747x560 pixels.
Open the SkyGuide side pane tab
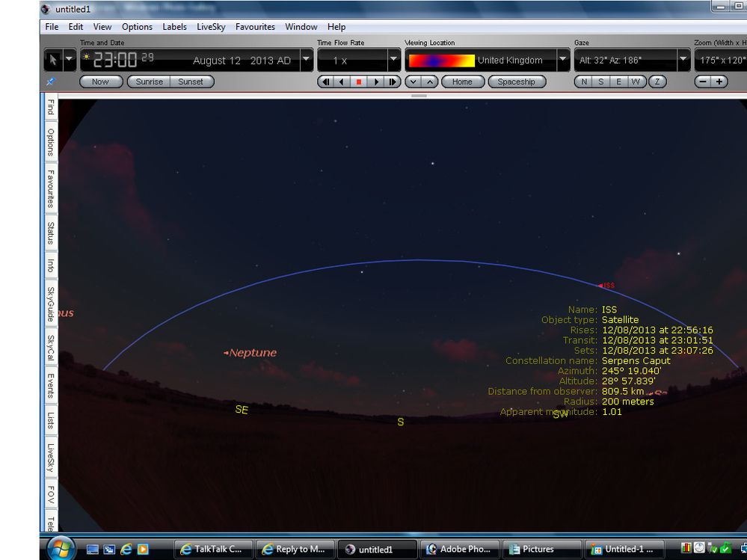51,304
